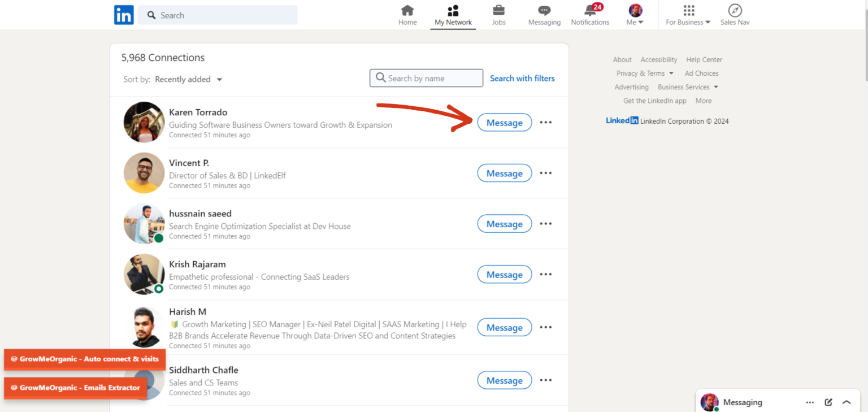Open the Recently added sort dropdown
The height and width of the screenshot is (412, 868).
tap(189, 79)
